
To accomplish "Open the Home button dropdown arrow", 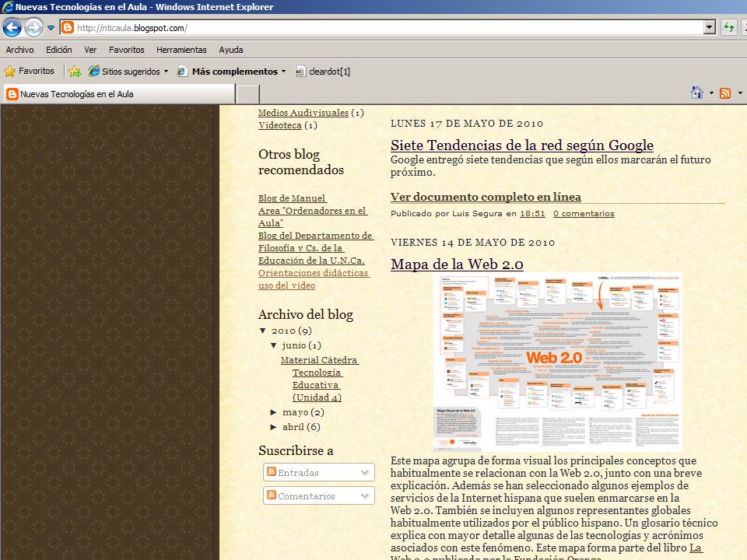I will pos(711,93).
